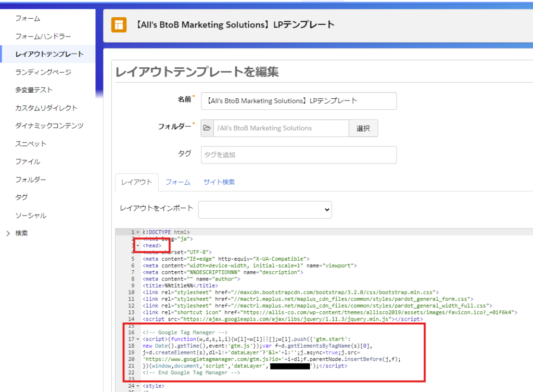Click the Google Tag Manager comment on line 16

[177, 332]
